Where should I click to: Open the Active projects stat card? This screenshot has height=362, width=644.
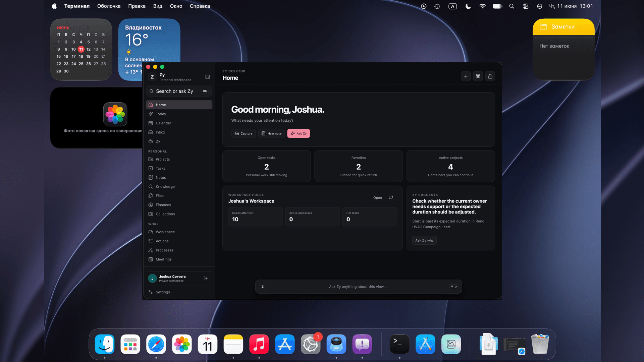tap(450, 166)
